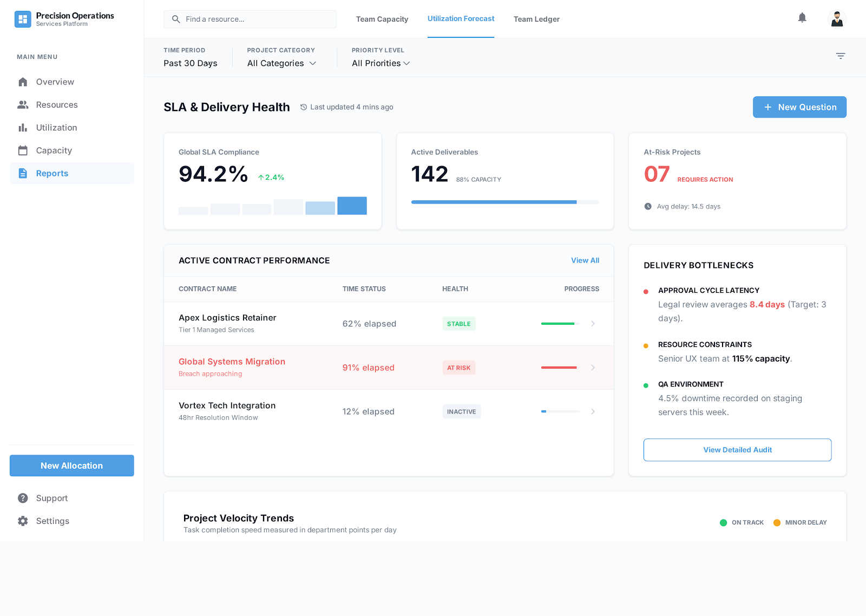Click the New Question button
This screenshot has height=616, width=866.
click(x=799, y=107)
